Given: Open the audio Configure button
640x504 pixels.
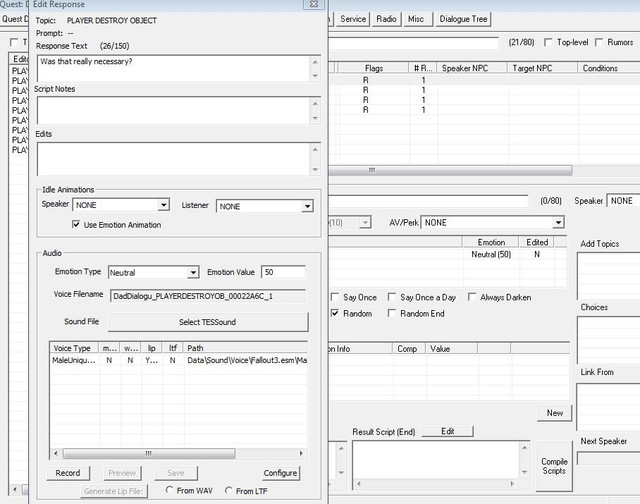Looking at the screenshot, I should coord(280,473).
